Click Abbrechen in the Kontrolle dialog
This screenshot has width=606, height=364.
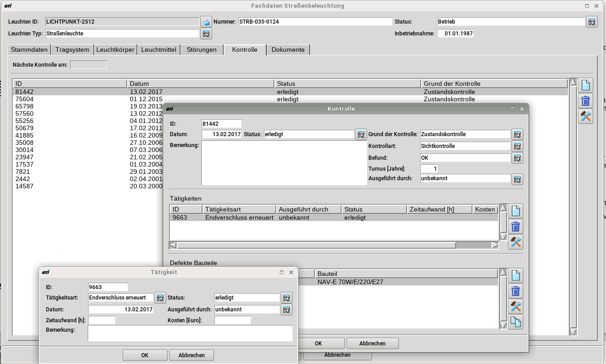coord(373,344)
